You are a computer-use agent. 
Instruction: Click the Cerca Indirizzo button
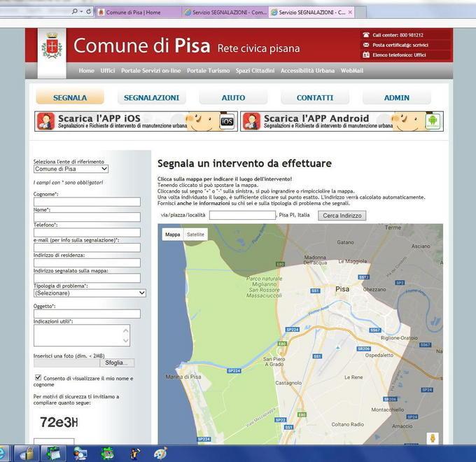(x=342, y=216)
